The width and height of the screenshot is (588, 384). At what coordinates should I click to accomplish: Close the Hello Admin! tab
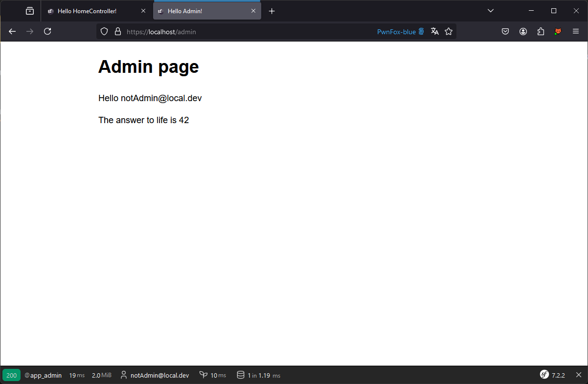point(253,11)
